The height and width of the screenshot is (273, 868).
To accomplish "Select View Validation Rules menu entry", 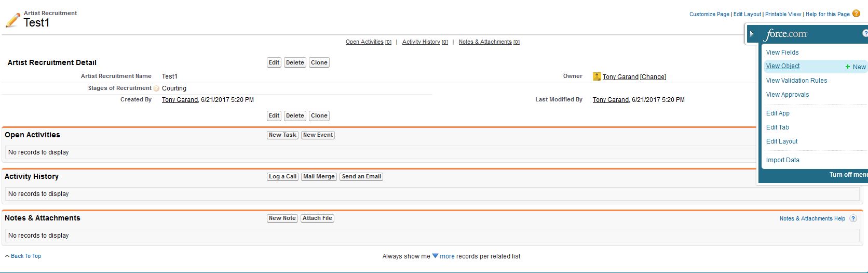I will (x=796, y=81).
